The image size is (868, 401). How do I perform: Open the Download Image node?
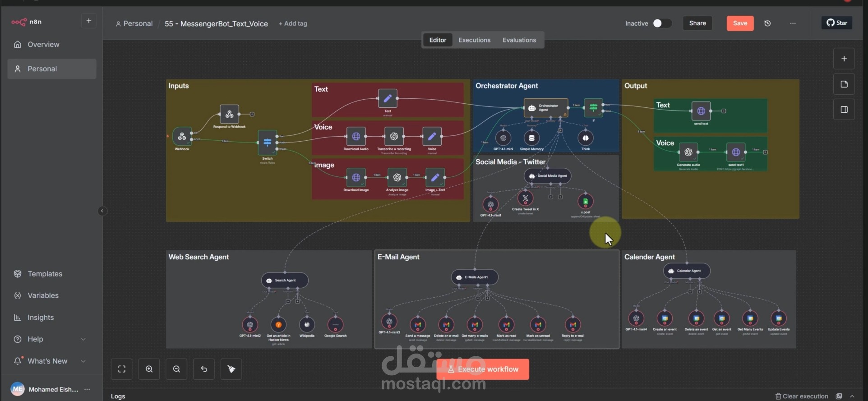[356, 177]
